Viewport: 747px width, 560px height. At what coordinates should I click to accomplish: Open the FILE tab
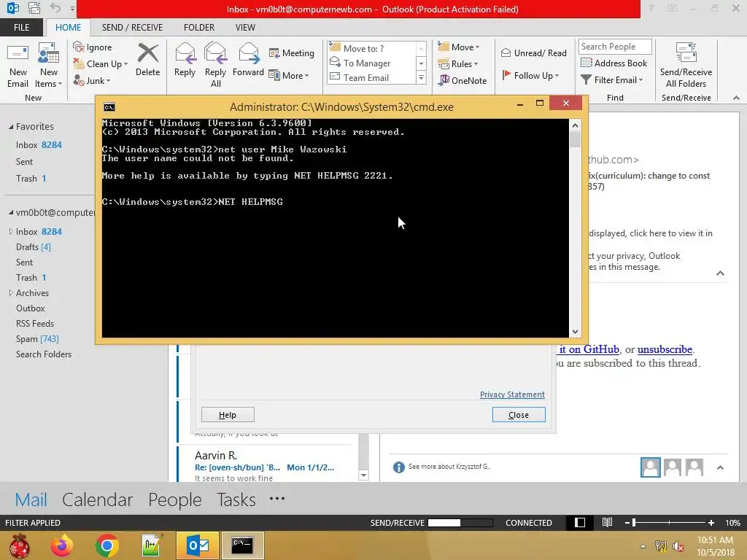21,28
